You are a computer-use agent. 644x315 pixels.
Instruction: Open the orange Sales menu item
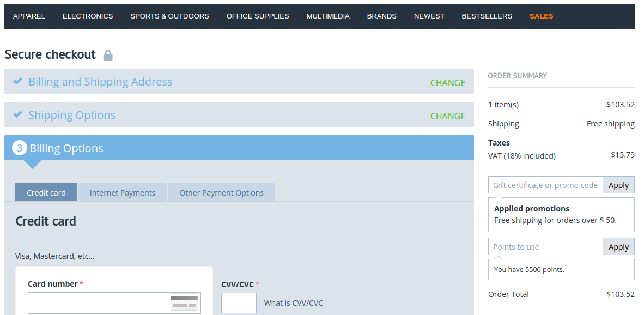[x=541, y=16]
